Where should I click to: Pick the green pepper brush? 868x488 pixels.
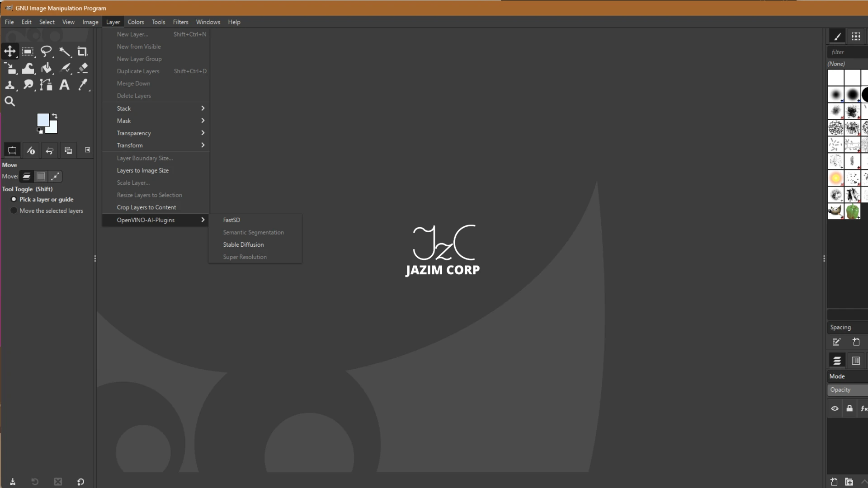[x=853, y=211]
